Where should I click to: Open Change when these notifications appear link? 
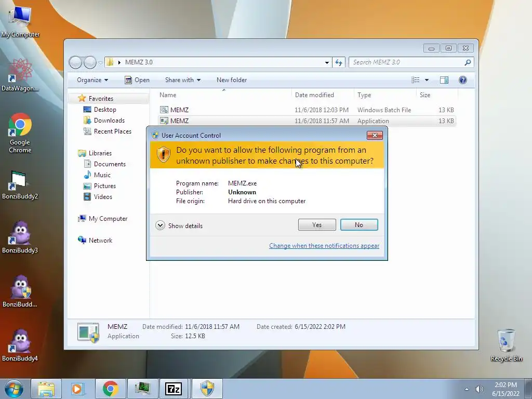coord(324,246)
